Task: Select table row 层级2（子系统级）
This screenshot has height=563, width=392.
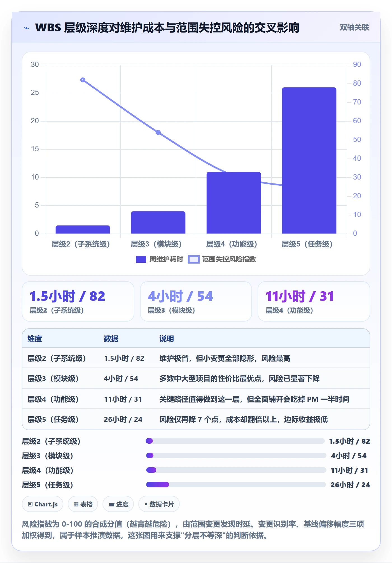Action: pyautogui.click(x=196, y=358)
